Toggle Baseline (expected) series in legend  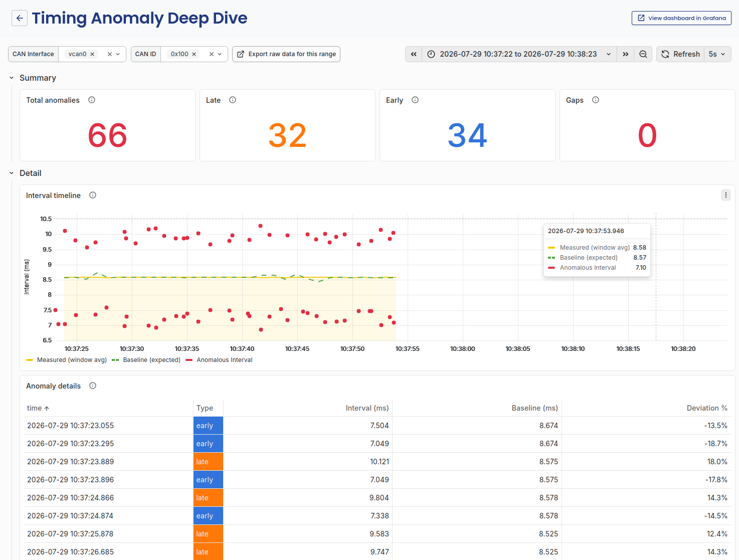click(x=146, y=360)
